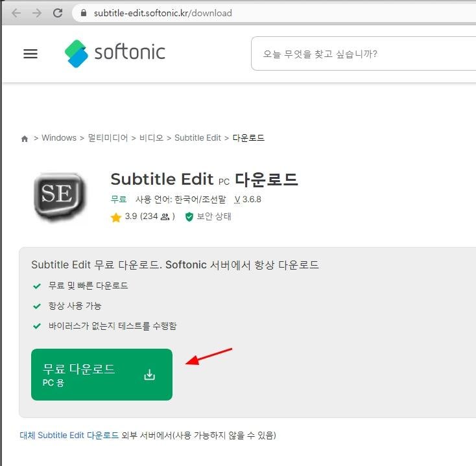This screenshot has height=466, width=476.
Task: Open the hamburger menu
Action: coord(30,54)
